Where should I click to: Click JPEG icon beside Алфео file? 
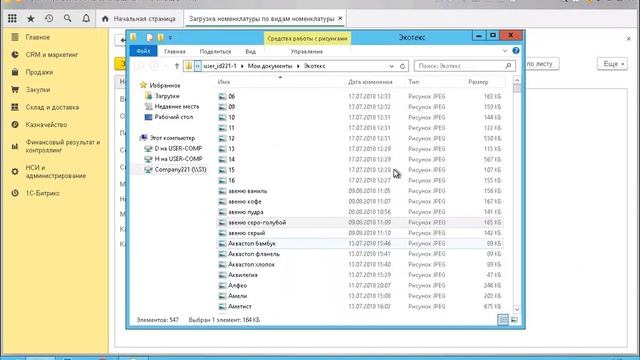222,286
